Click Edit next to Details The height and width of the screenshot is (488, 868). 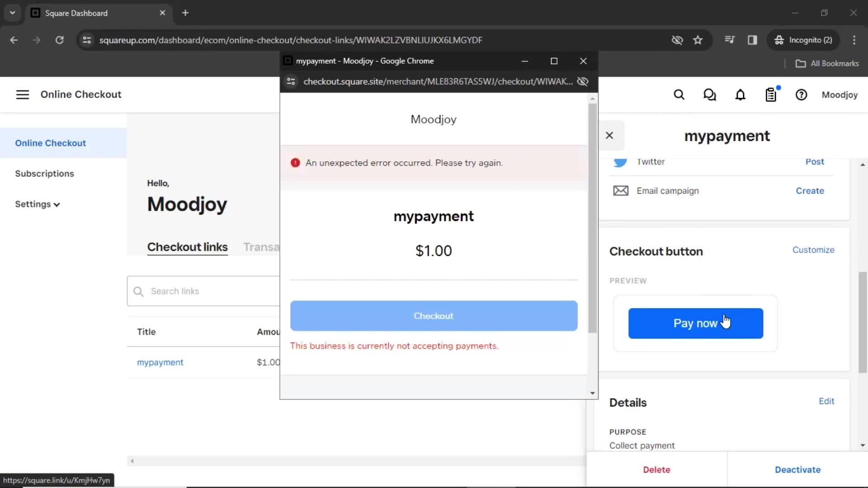click(x=826, y=401)
